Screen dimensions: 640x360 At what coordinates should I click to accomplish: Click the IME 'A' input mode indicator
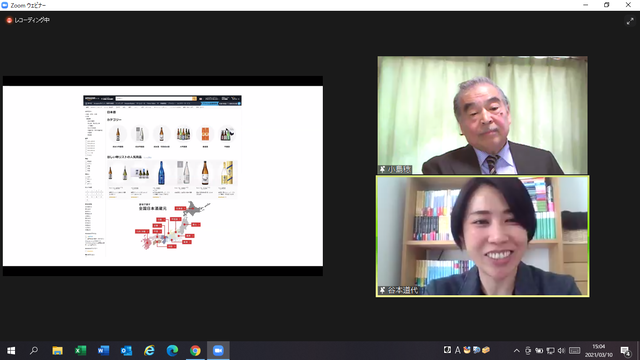click(x=457, y=350)
